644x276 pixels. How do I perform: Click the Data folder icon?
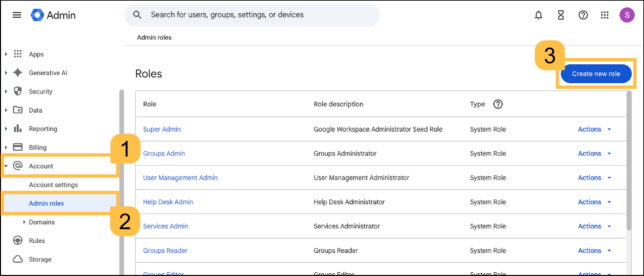tap(18, 110)
